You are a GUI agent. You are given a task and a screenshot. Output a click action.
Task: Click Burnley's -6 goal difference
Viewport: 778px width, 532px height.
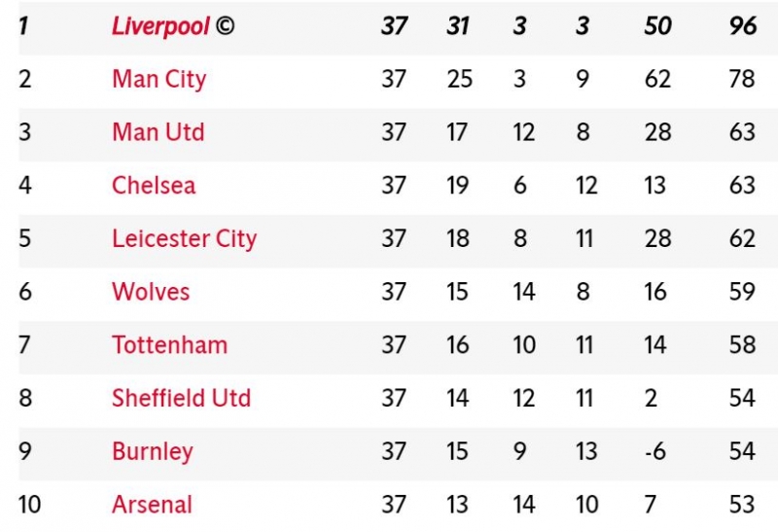click(x=656, y=451)
